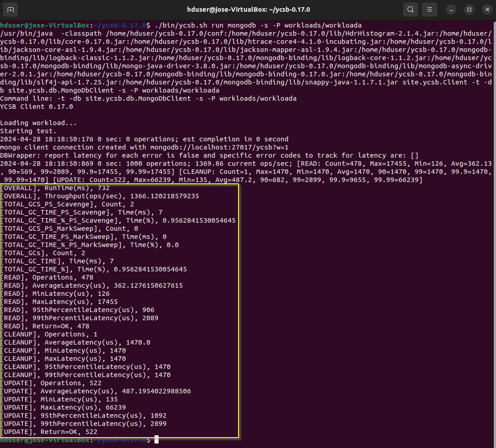Click the '0 operations; est completion' status line
Screen dimensions: 496x448
(x=144, y=139)
